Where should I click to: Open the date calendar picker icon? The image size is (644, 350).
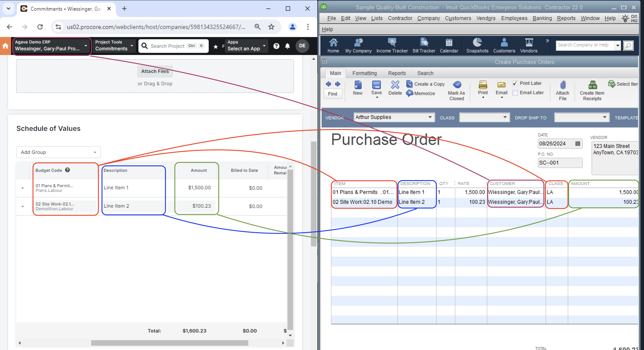coord(578,143)
